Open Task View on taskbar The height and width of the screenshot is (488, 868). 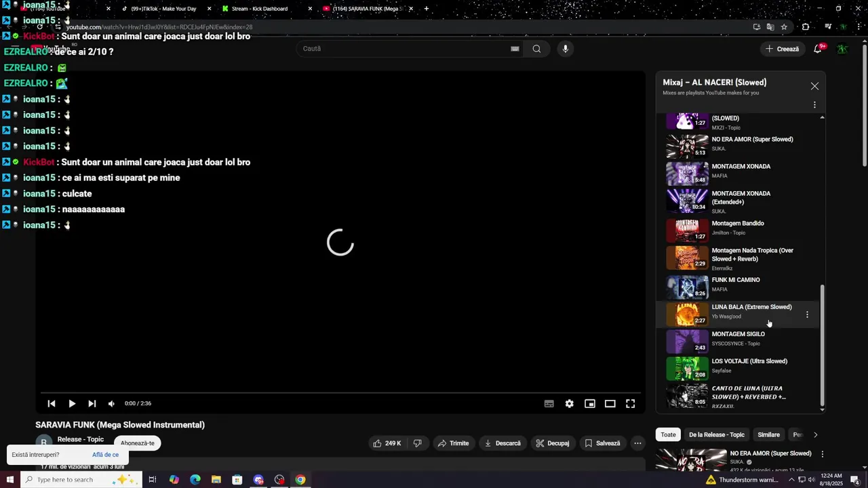point(153,479)
